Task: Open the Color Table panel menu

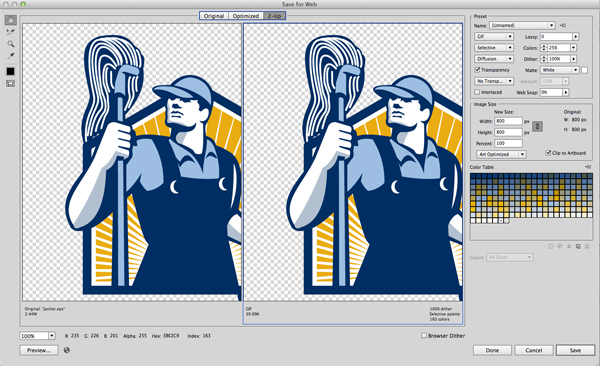Action: click(588, 167)
